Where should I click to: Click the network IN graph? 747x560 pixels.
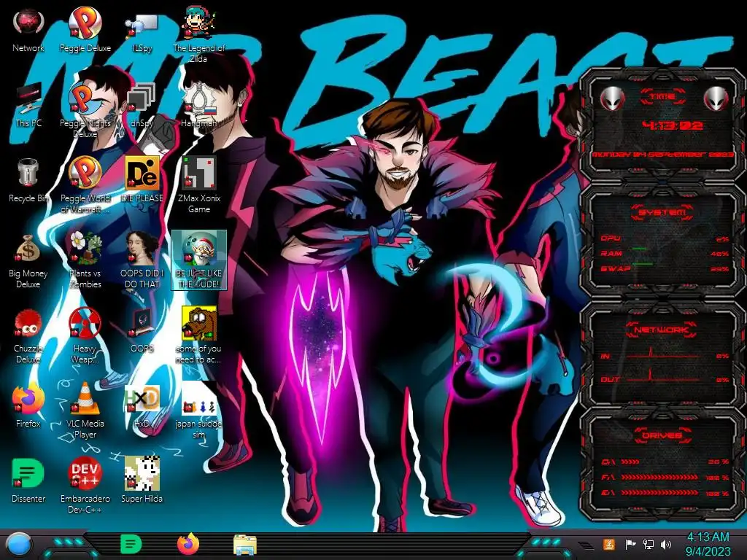pos(662,354)
